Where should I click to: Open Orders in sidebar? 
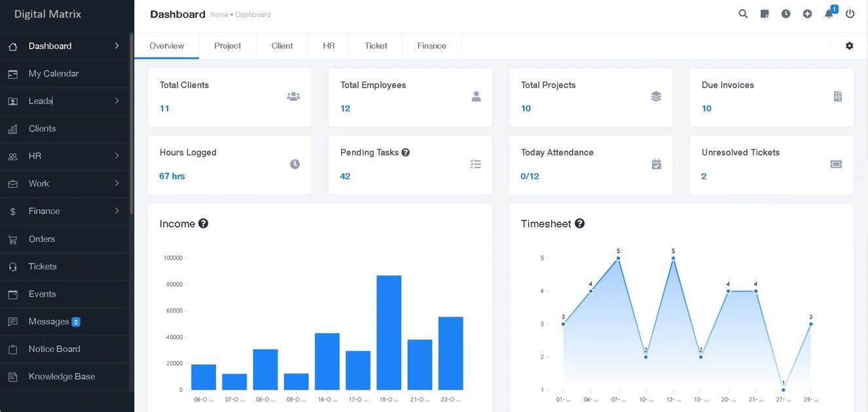(x=64, y=239)
